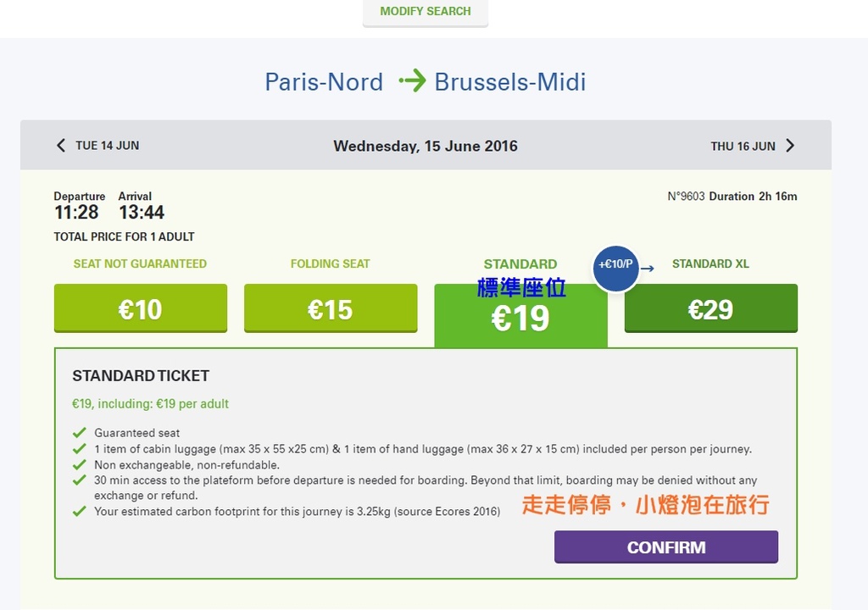
Task: Go to THU 16 JUN date
Action: tap(743, 146)
